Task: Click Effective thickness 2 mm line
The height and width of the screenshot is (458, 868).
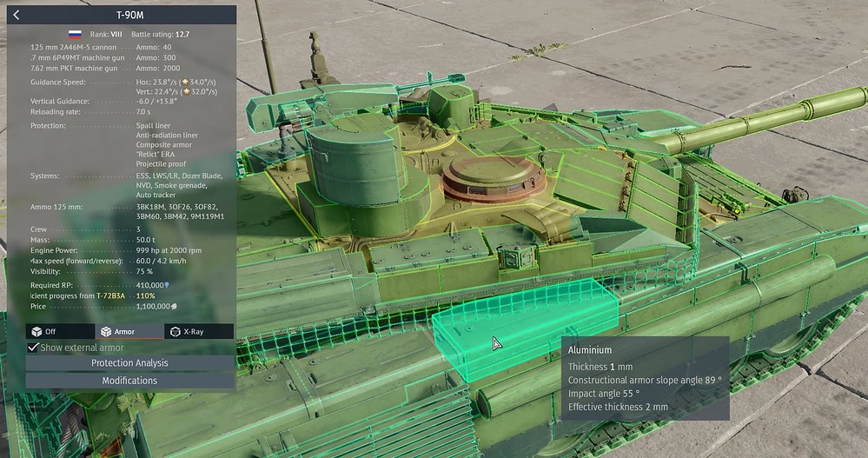Action: coord(618,407)
